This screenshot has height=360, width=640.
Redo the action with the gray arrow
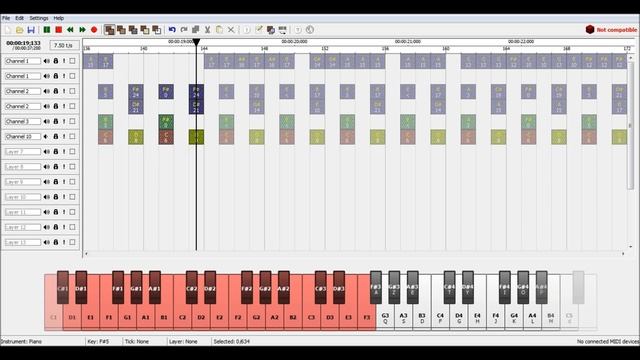point(184,30)
